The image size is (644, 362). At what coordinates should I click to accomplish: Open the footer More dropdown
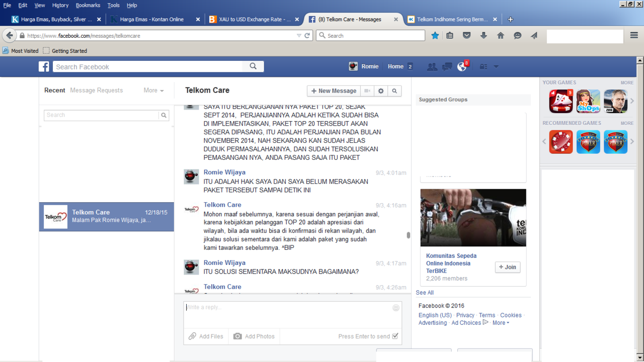(x=501, y=323)
